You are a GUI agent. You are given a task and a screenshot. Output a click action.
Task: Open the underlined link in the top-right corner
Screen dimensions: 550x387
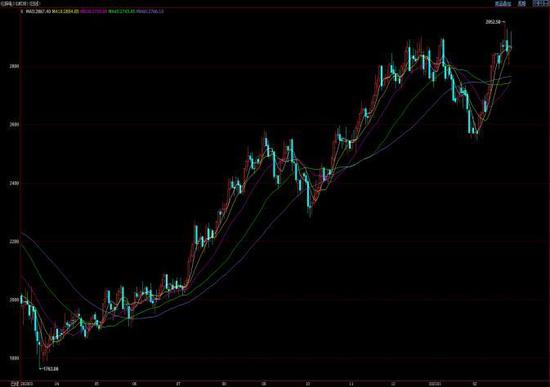tap(503, 4)
